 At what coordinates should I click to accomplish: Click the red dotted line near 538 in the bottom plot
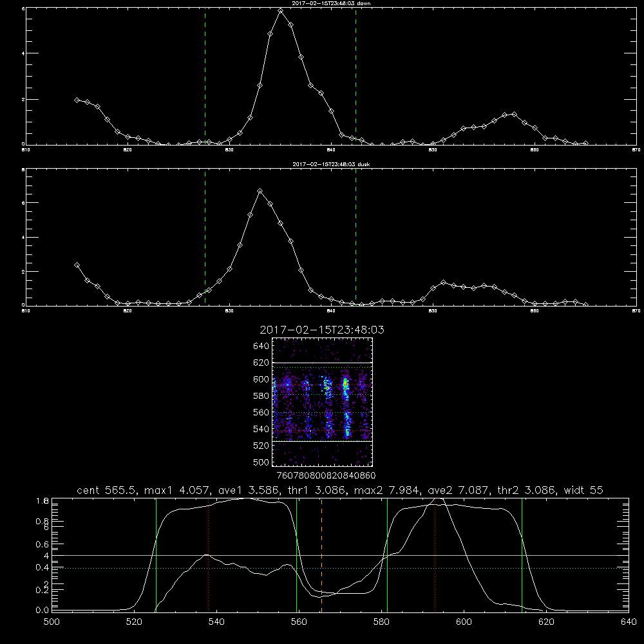tap(208, 554)
